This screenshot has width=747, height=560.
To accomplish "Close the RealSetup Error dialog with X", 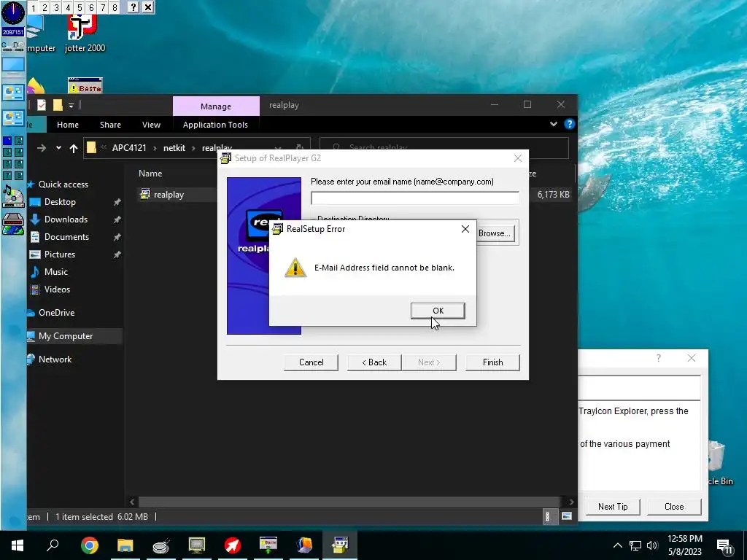I will pyautogui.click(x=465, y=229).
